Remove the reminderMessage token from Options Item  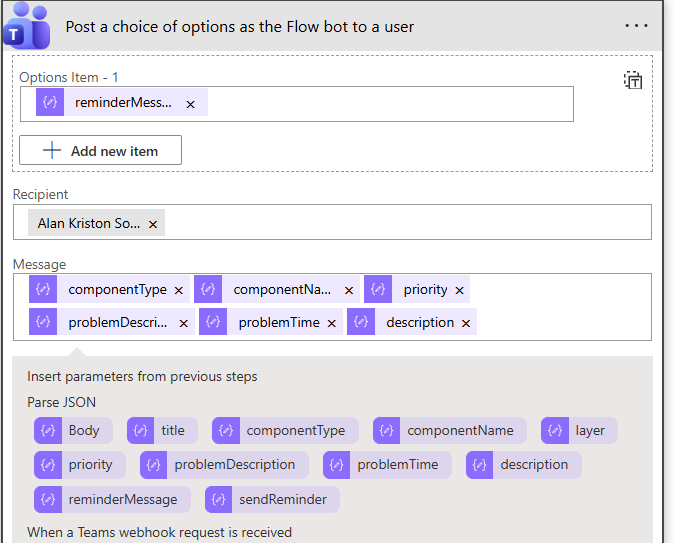[190, 104]
